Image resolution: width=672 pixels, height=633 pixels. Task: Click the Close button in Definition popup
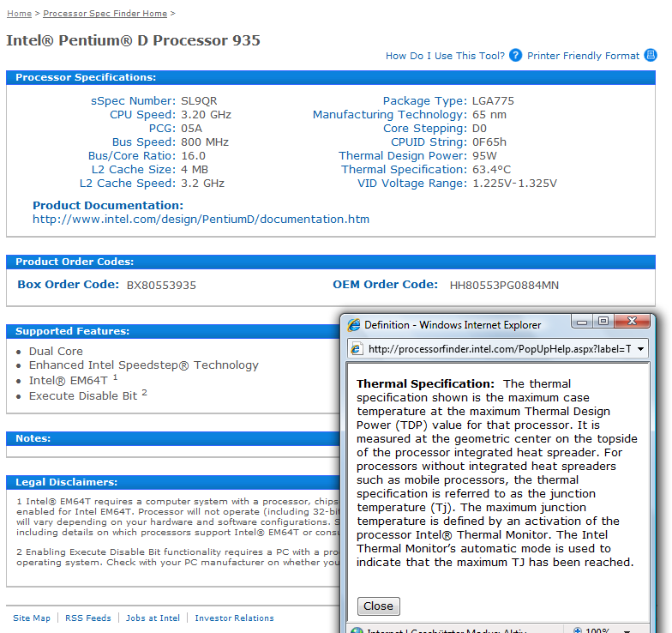coord(379,606)
